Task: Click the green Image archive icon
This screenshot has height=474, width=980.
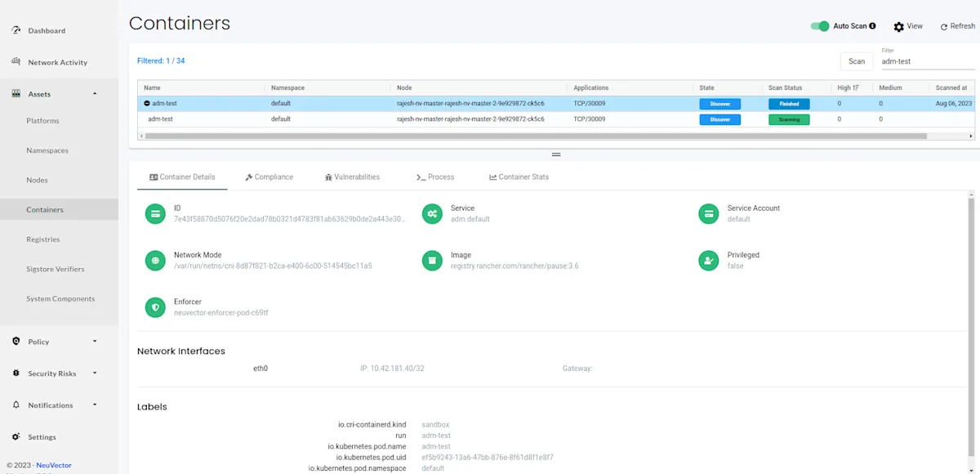Action: pyautogui.click(x=432, y=261)
